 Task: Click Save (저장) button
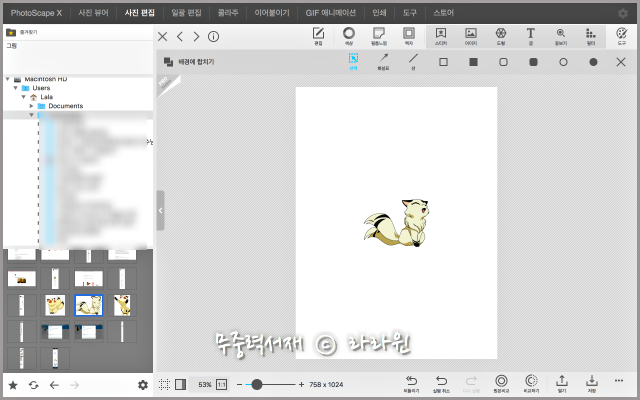coord(591,384)
